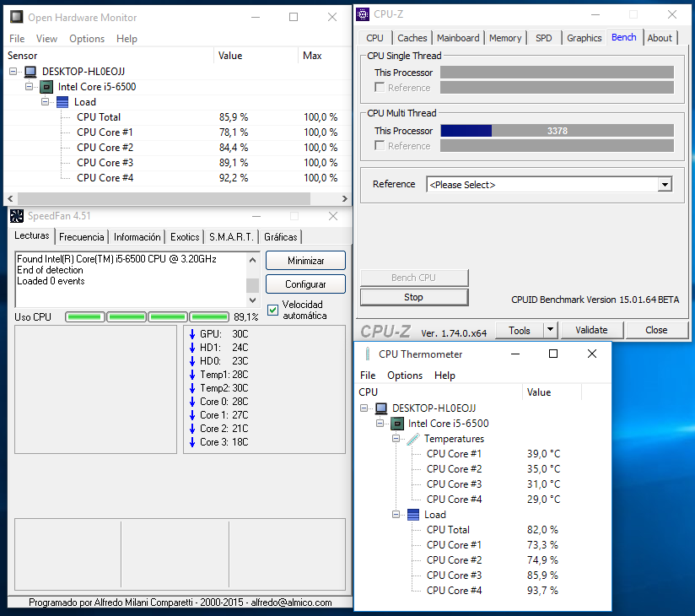The image size is (695, 616).
Task: Click the CPU Thermometer title bar icon
Action: pos(368,354)
